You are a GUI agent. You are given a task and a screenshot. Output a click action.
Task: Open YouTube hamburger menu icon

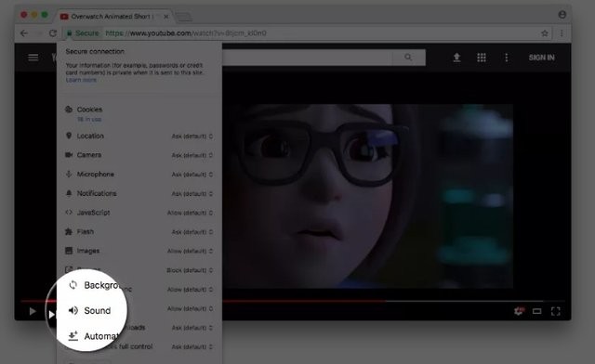33,58
